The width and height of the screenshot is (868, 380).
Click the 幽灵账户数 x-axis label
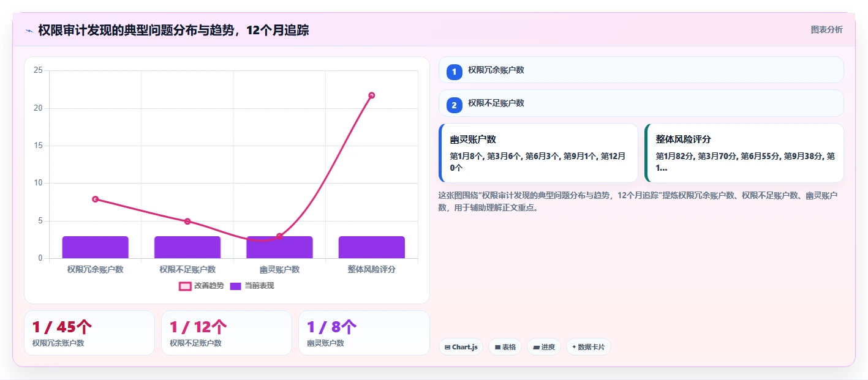[x=279, y=269]
